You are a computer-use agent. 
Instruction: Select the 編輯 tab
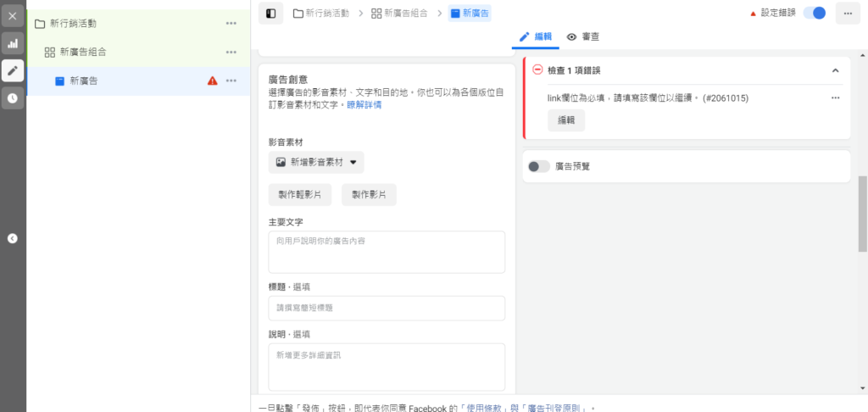coord(536,36)
